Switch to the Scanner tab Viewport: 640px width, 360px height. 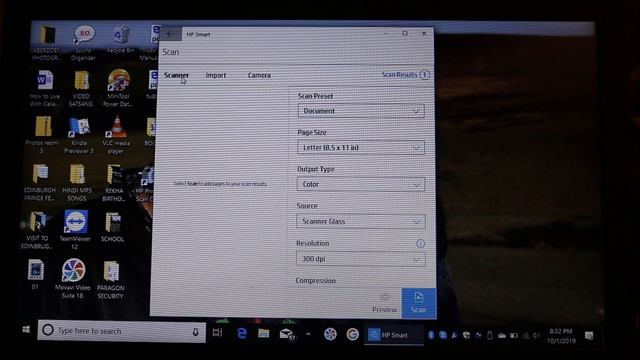click(x=176, y=75)
